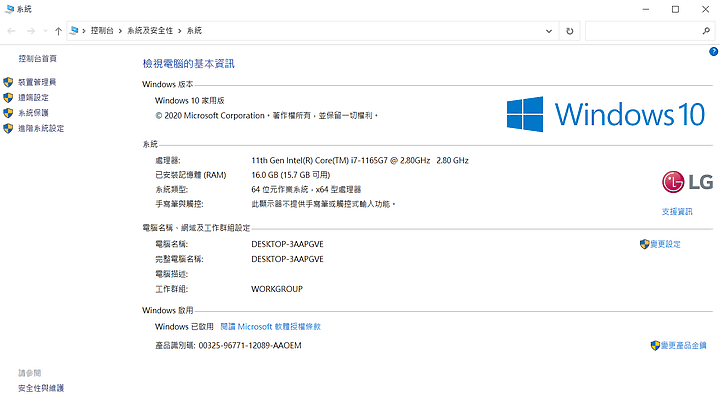Screen dimensions: 720x406
Task: Click the pen and touch value text
Action: point(323,204)
